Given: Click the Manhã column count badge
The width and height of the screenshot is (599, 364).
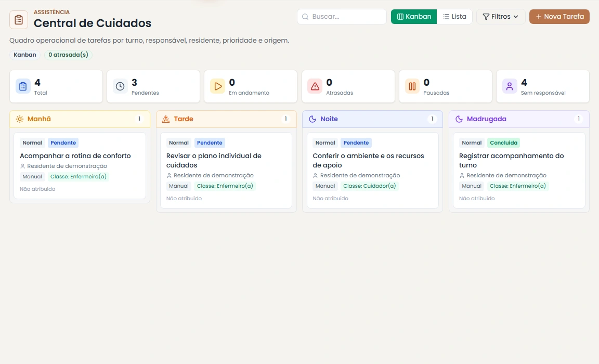Looking at the screenshot, I should [x=139, y=119].
